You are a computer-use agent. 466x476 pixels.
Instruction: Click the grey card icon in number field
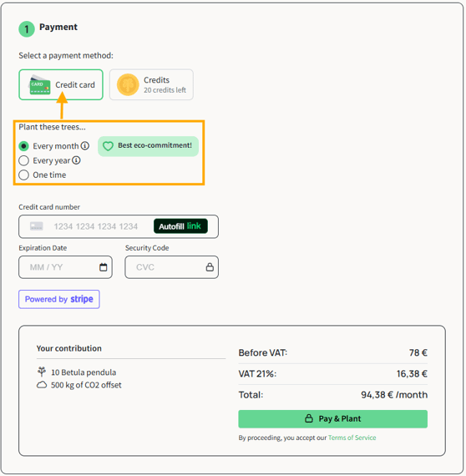pos(37,226)
